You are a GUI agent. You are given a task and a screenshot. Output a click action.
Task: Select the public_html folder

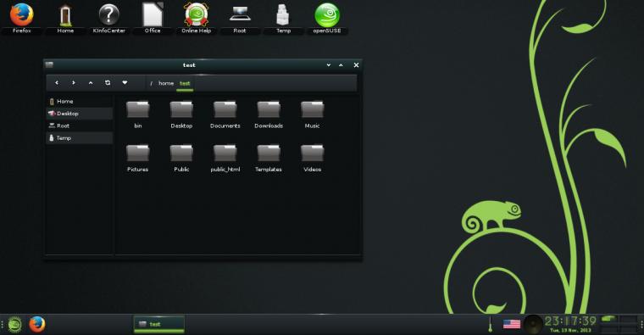point(225,158)
